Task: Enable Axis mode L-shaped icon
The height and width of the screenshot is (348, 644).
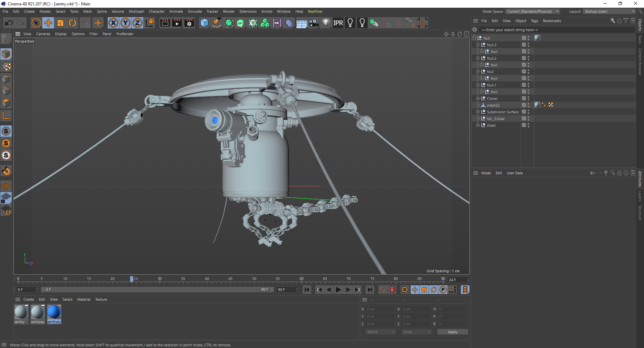Action: pos(6,116)
